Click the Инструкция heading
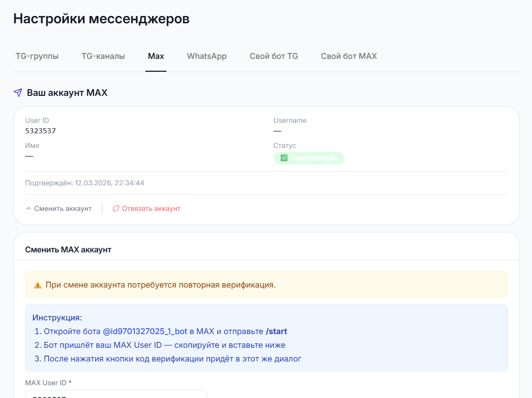Viewport: 532px width, 398px height. pos(57,318)
